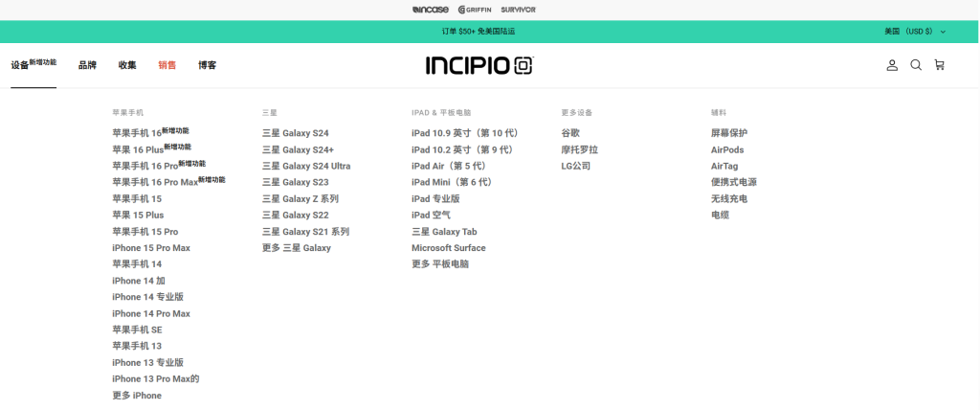Select 三星 Galaxy Tab link
The height and width of the screenshot is (410, 980).
click(x=444, y=232)
